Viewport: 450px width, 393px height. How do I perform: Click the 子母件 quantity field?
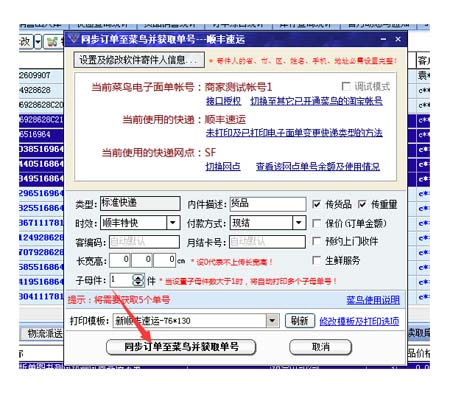coord(122,280)
